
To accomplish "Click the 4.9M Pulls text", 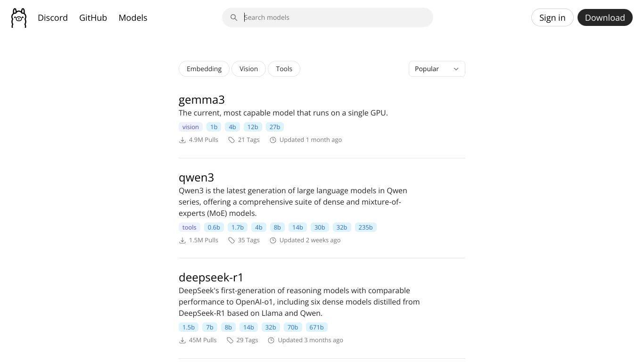I will pos(204,140).
